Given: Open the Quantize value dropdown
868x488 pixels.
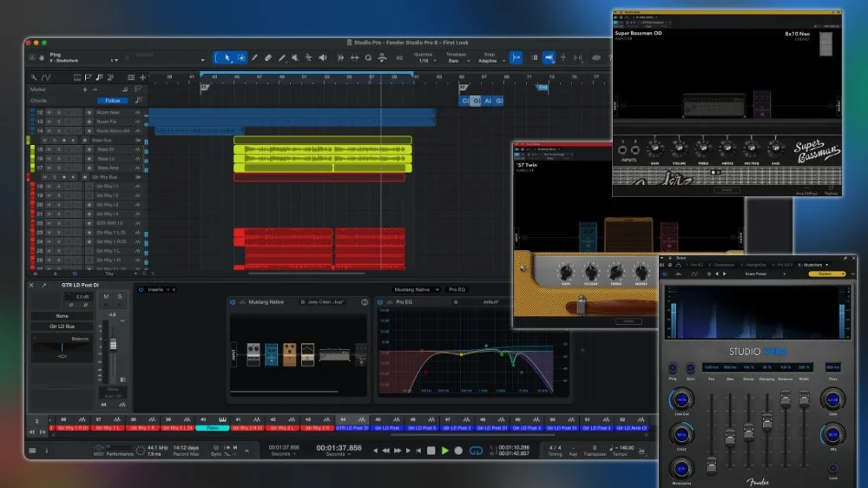Looking at the screenshot, I should click(424, 61).
